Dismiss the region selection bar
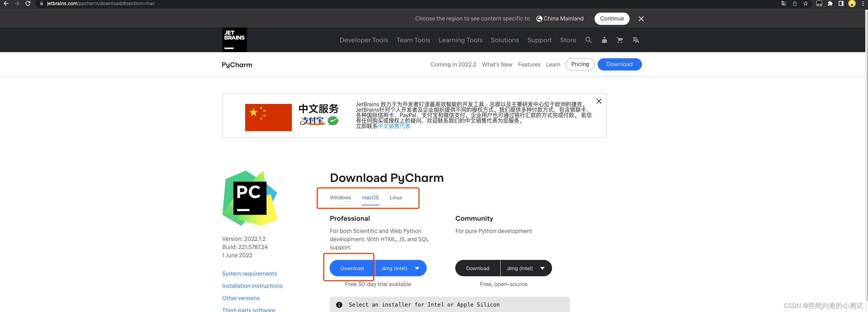Viewport: 868px width, 312px height. click(x=641, y=19)
